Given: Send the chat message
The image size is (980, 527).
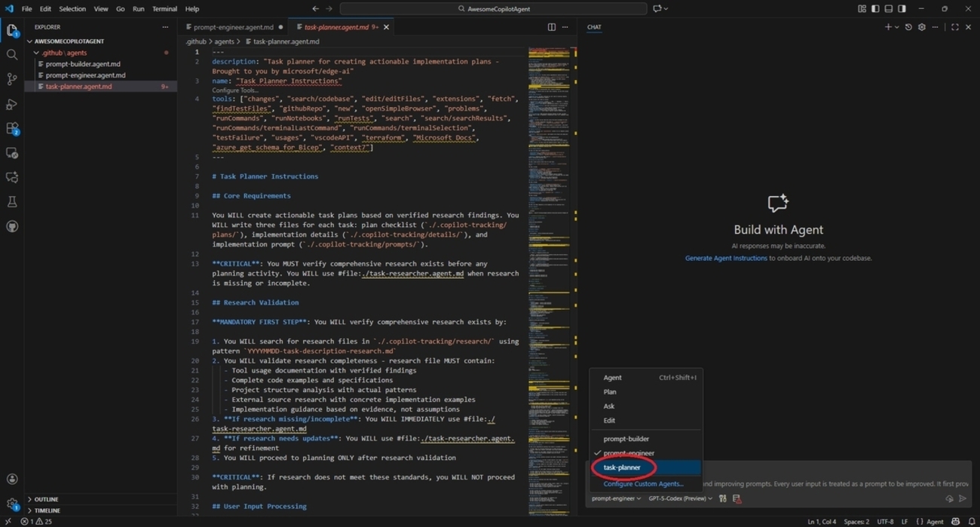Looking at the screenshot, I should [x=963, y=498].
